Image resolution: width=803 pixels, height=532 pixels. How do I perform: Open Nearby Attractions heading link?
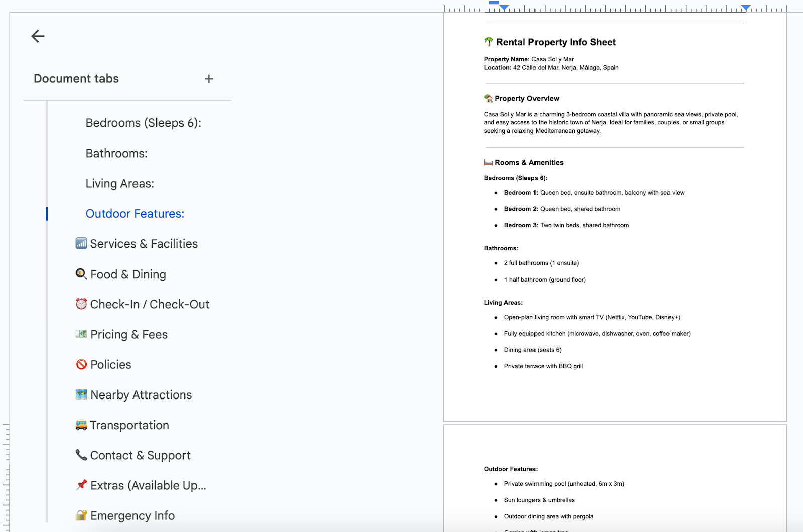133,395
